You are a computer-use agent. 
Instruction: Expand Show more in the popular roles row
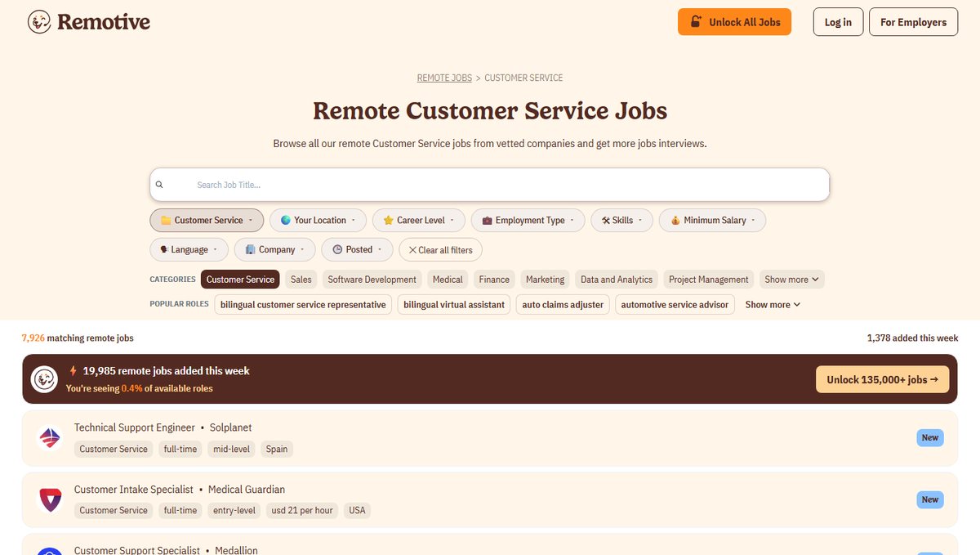point(773,305)
